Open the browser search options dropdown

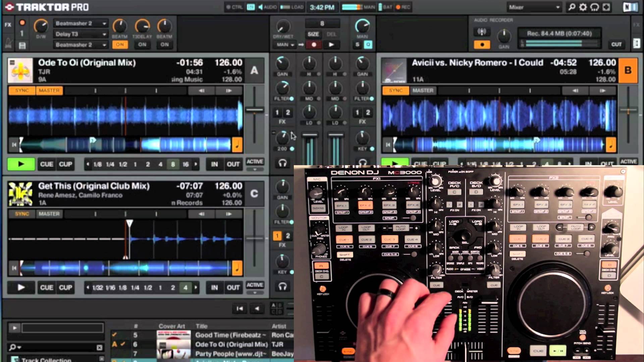15,347
